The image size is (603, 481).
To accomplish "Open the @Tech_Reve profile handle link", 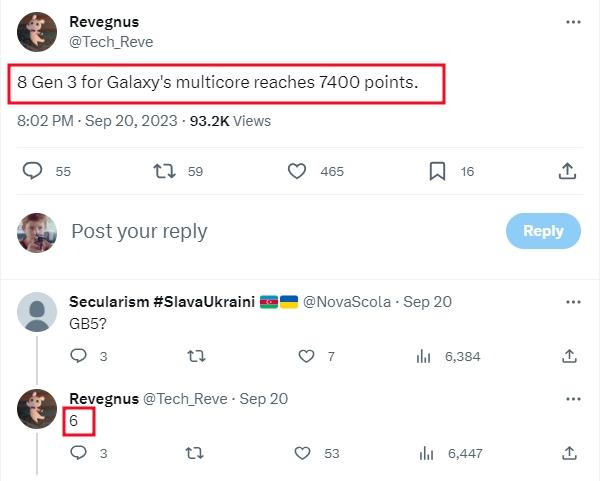I will [110, 42].
